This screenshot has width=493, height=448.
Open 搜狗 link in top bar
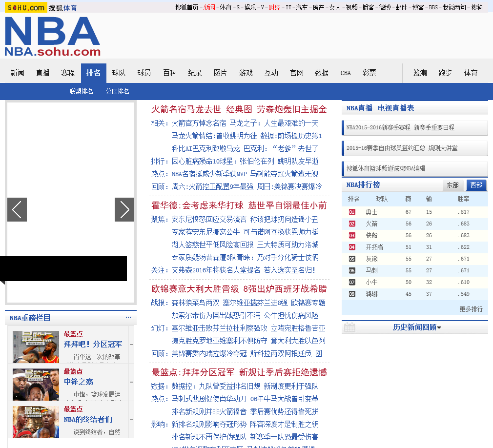click(477, 7)
